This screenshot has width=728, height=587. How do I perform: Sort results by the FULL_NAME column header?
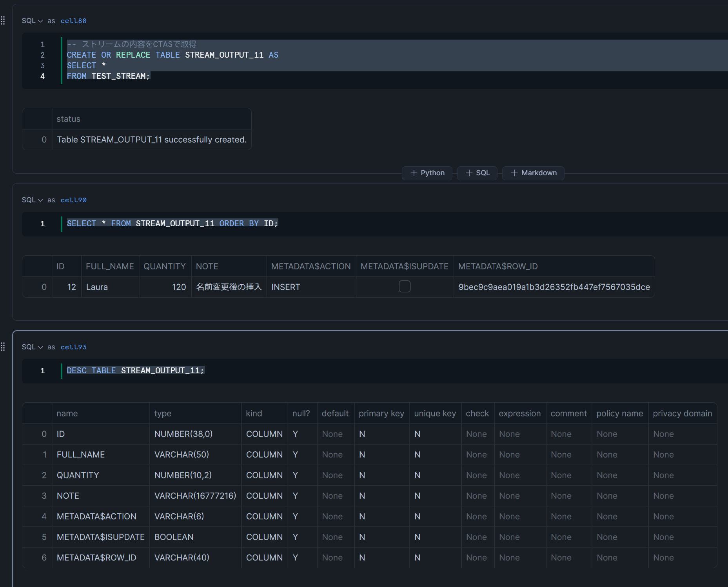(110, 266)
